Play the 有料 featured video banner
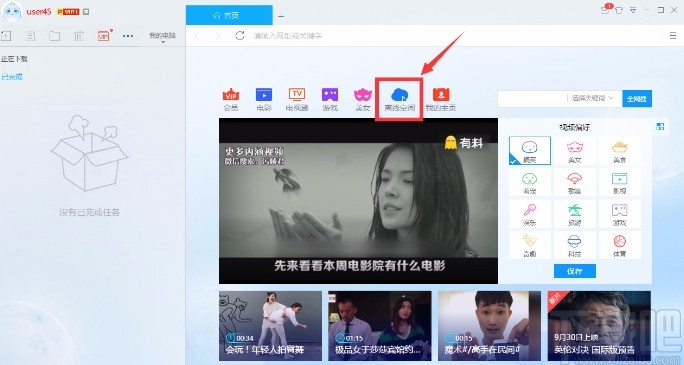Viewport: 684px width, 365px height. point(358,201)
